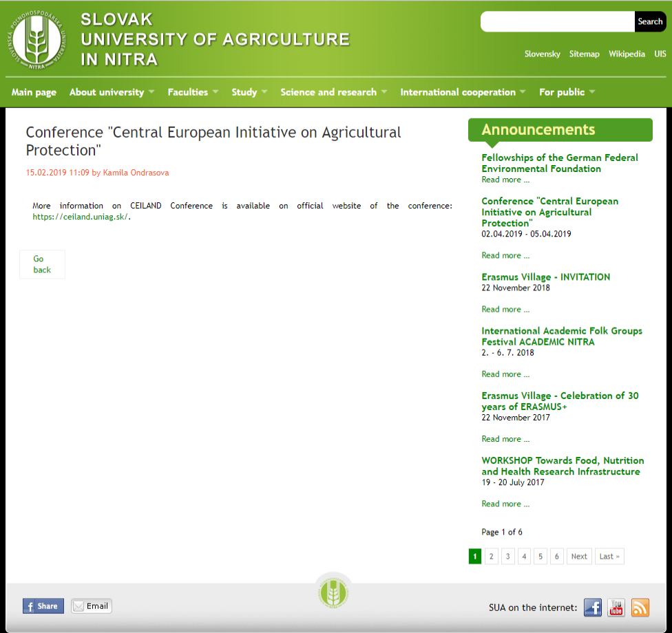Screen dimensions: 672x633
Task: Open Erasmus Village Celebration of 30 years announcement
Action: click(x=560, y=401)
